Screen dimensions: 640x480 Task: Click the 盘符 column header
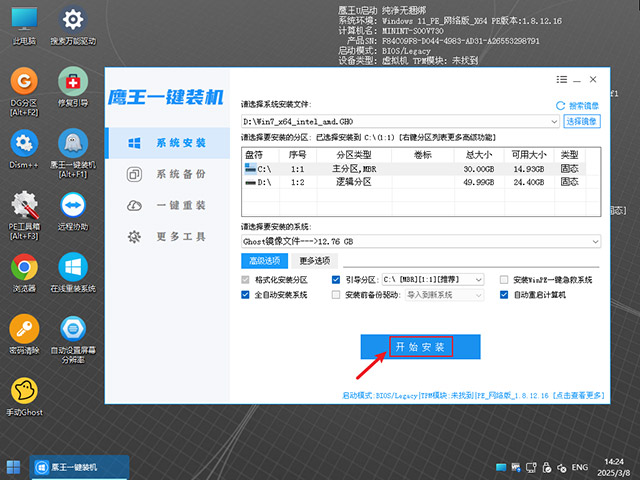click(x=260, y=155)
